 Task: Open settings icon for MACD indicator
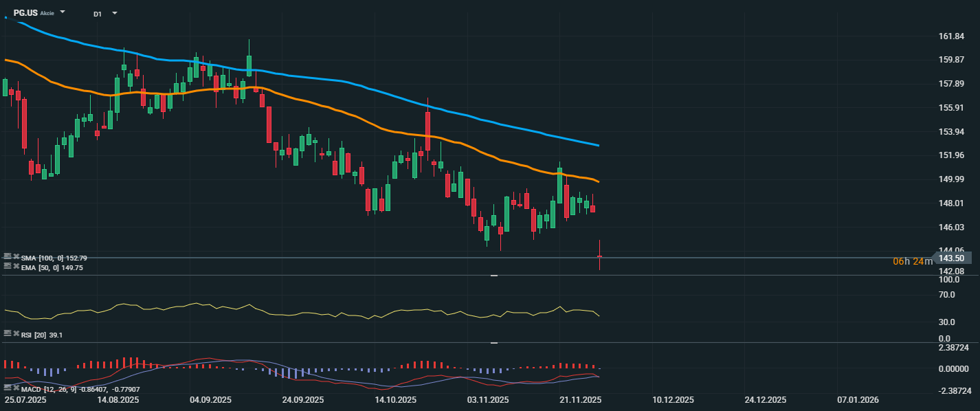pyautogui.click(x=8, y=389)
